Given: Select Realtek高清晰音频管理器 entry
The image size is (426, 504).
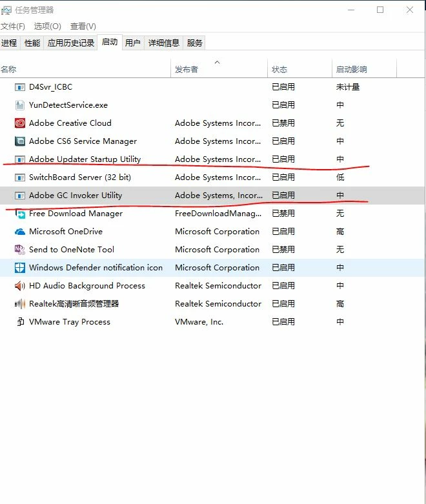Looking at the screenshot, I should pos(74,304).
